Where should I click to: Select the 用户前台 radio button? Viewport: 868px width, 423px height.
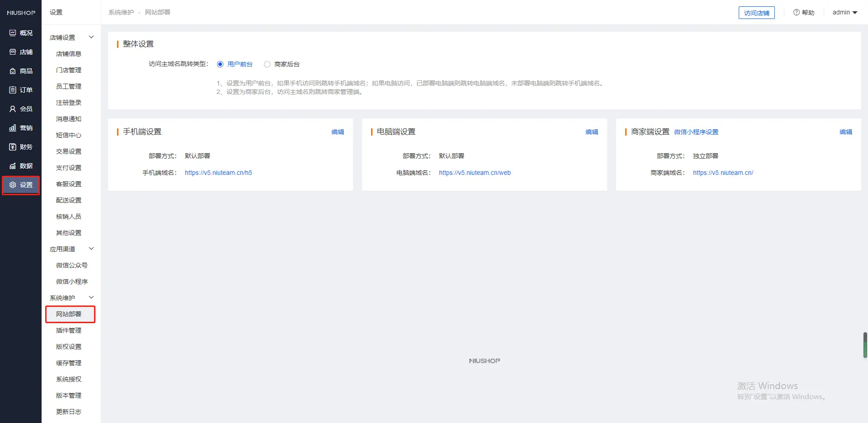click(220, 64)
